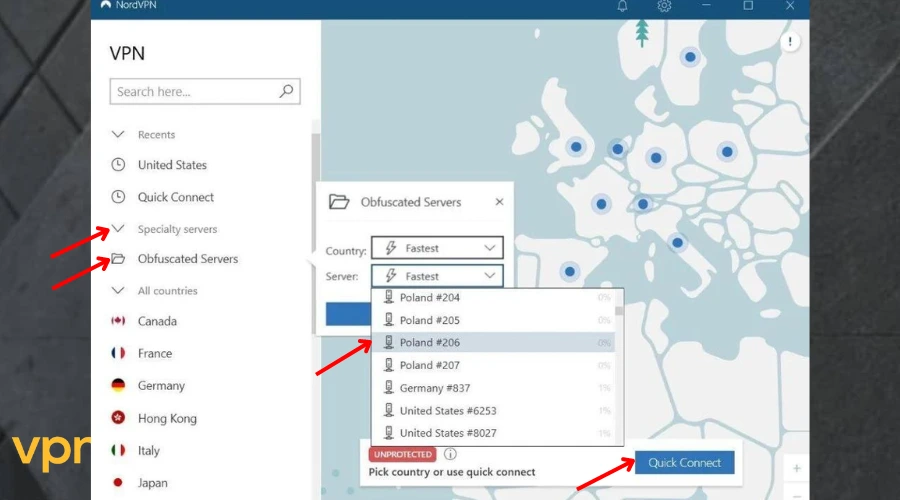Collapse the Specialty servers section
Screen dimensions: 900x500
click(118, 229)
